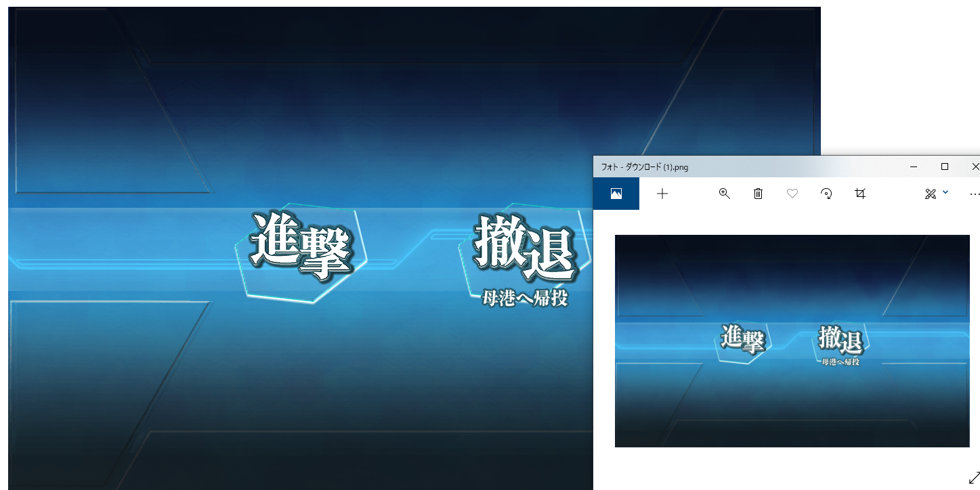Expand the edit tools dropdown chevron
980x490 pixels.
click(x=945, y=193)
